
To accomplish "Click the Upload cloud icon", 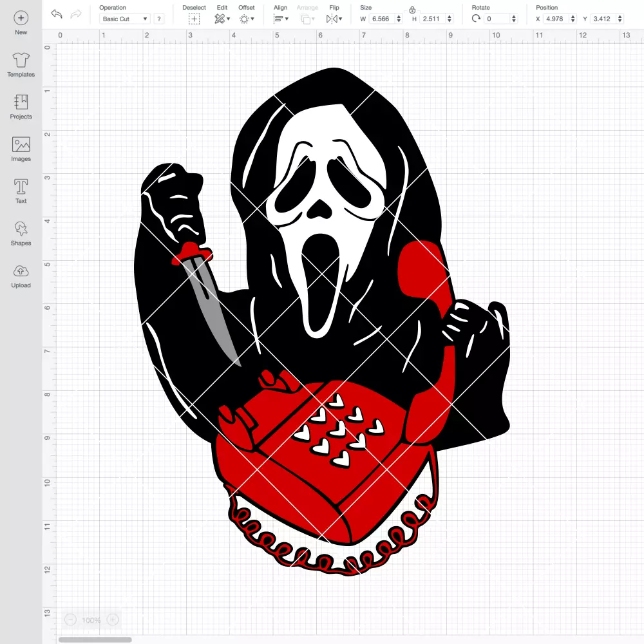I will tap(21, 271).
